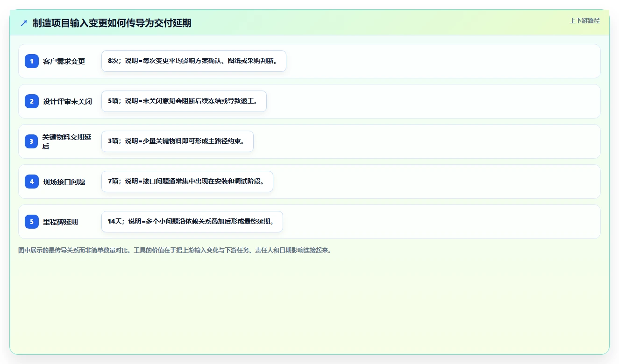Viewport: 619px width, 364px height.
Task: Click the 关键物料交期延后 label
Action: click(x=67, y=141)
